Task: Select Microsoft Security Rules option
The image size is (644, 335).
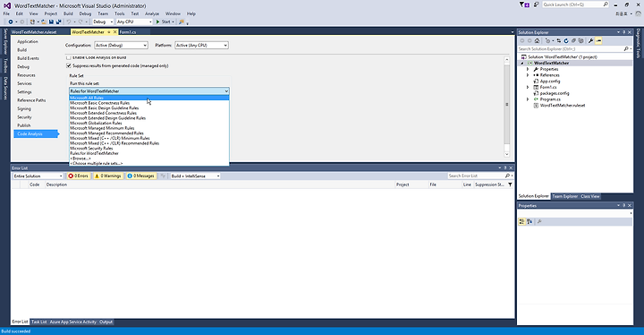Action: (x=149, y=148)
